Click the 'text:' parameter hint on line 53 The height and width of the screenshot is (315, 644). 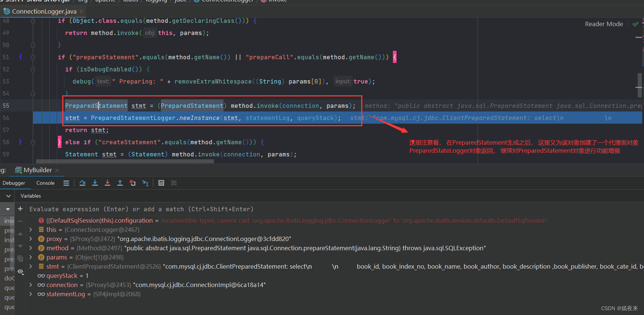(103, 81)
